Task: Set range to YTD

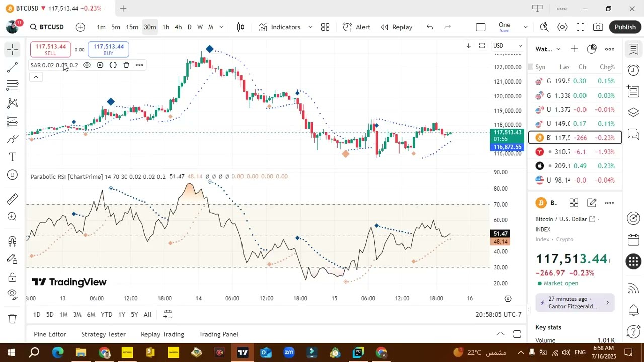Action: 106,314
